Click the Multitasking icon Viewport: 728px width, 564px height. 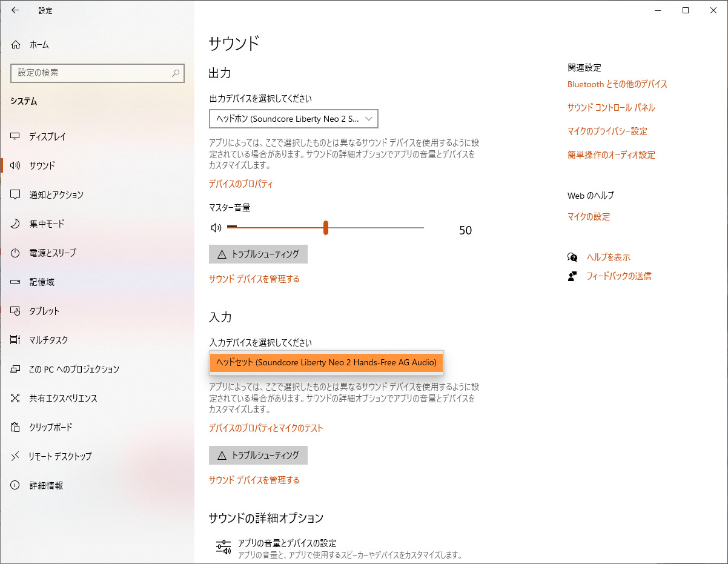[x=15, y=340]
